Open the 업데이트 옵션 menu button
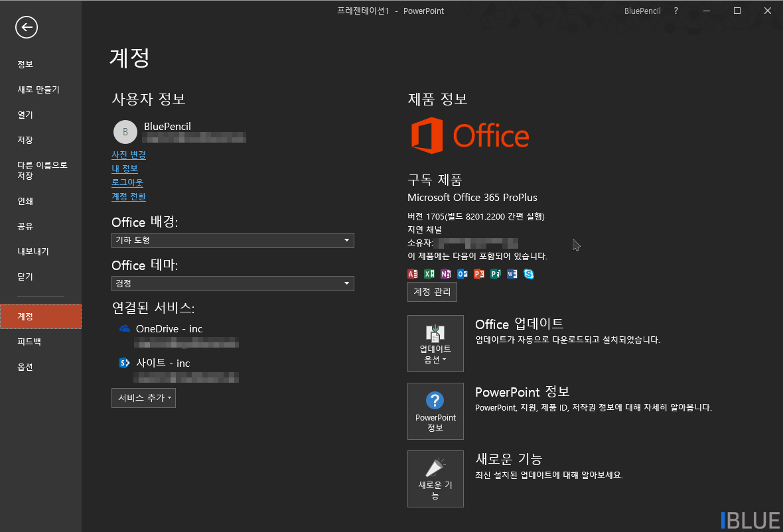Screen dimensions: 783x532 coord(435,344)
